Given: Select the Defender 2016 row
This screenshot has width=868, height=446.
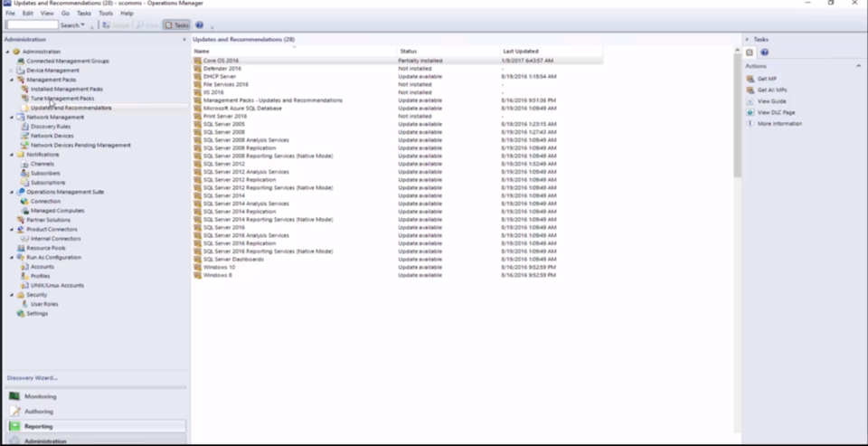Looking at the screenshot, I should point(398,69).
